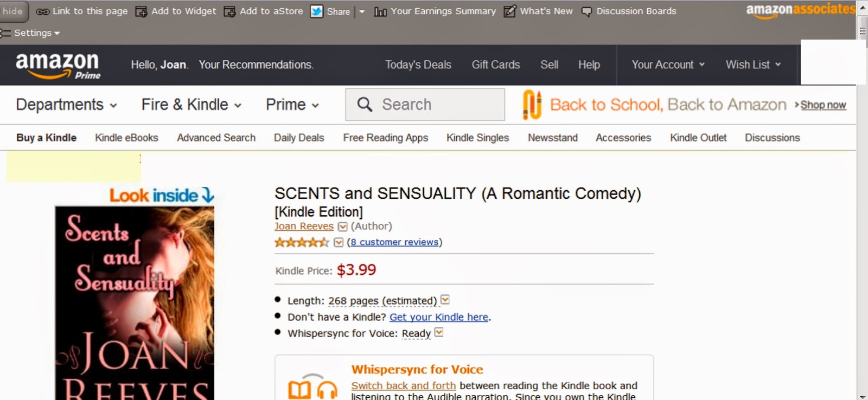Screen dimensions: 868x400
Task: Click the Get your Kindle here link
Action: coord(439,317)
